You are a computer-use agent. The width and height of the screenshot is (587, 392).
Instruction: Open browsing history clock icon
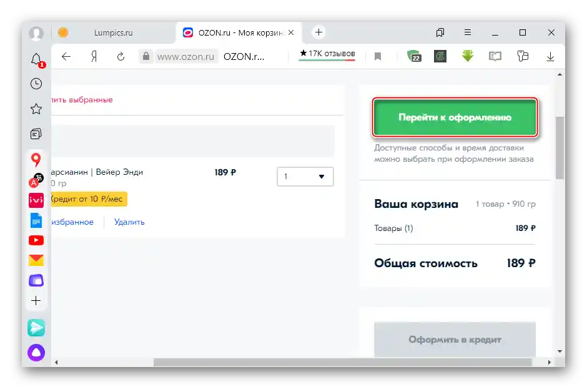36,84
